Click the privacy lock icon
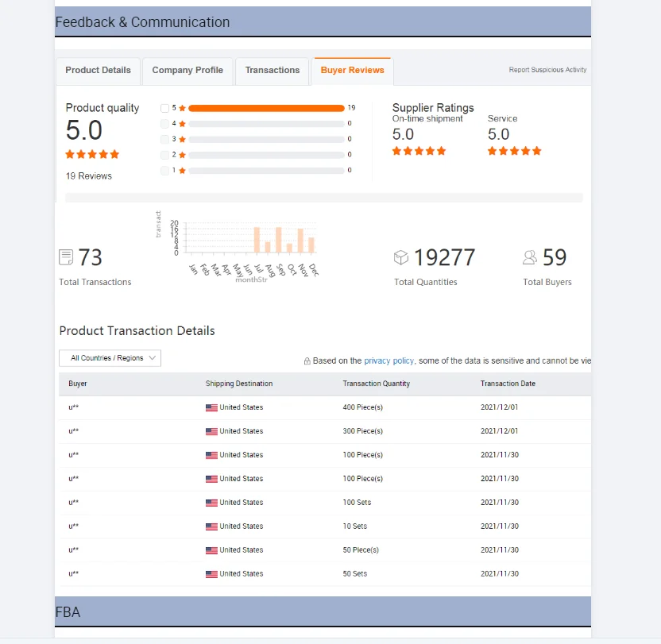 point(307,361)
